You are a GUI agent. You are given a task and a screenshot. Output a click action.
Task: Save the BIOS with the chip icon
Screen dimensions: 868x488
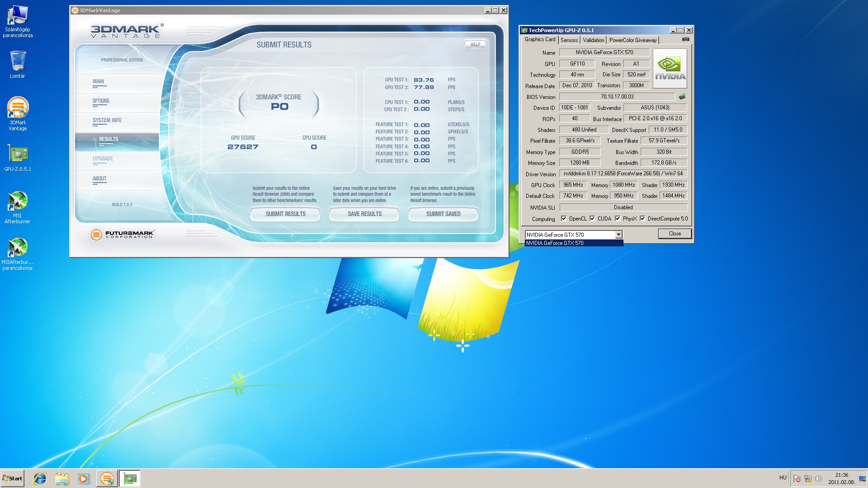tap(682, 96)
